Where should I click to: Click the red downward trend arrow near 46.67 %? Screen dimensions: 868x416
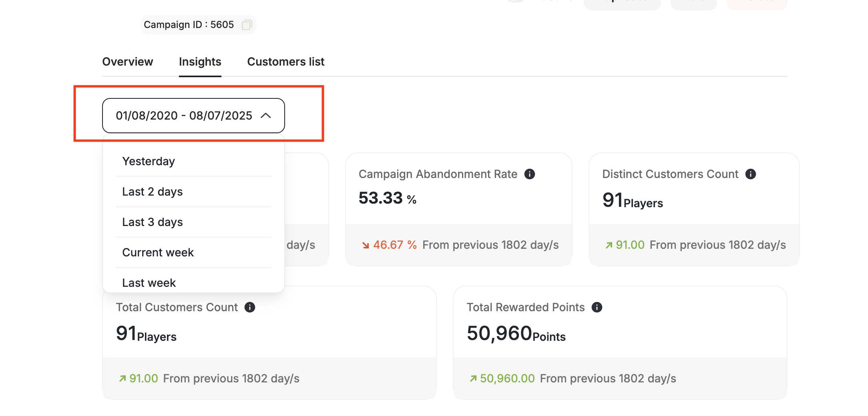365,245
